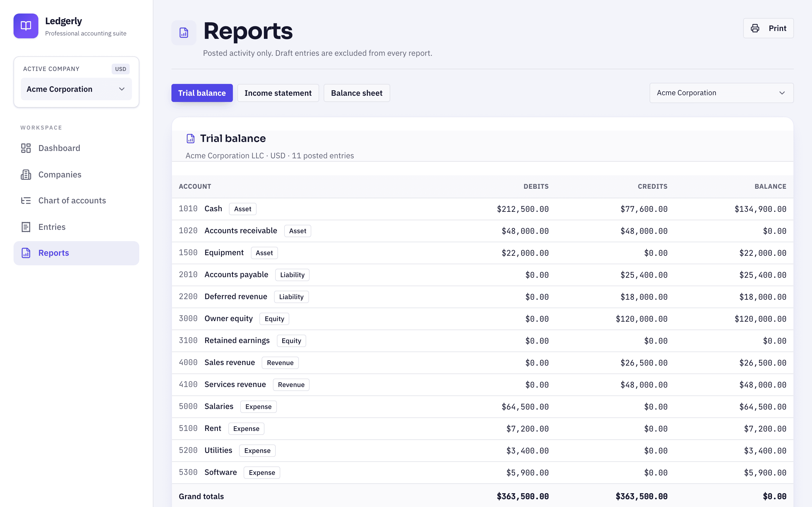Image resolution: width=812 pixels, height=507 pixels.
Task: Click the Chart of accounts tree icon
Action: pos(26,201)
